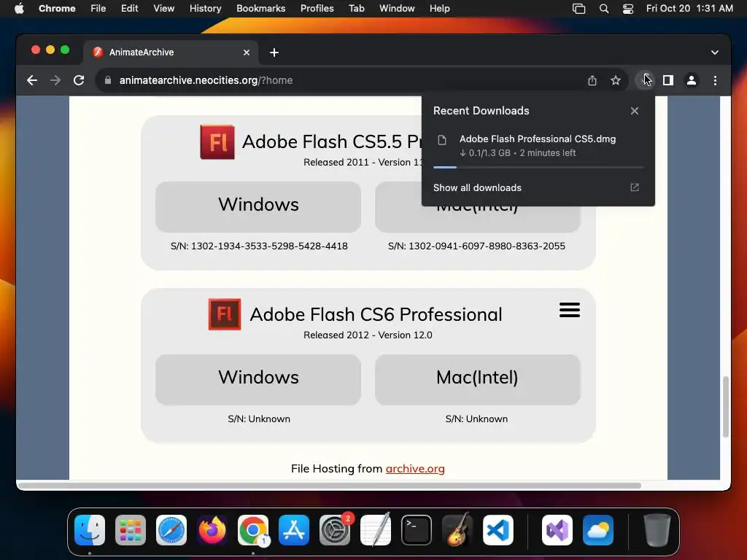
Task: Open the Chrome app menu
Action: 57,9
